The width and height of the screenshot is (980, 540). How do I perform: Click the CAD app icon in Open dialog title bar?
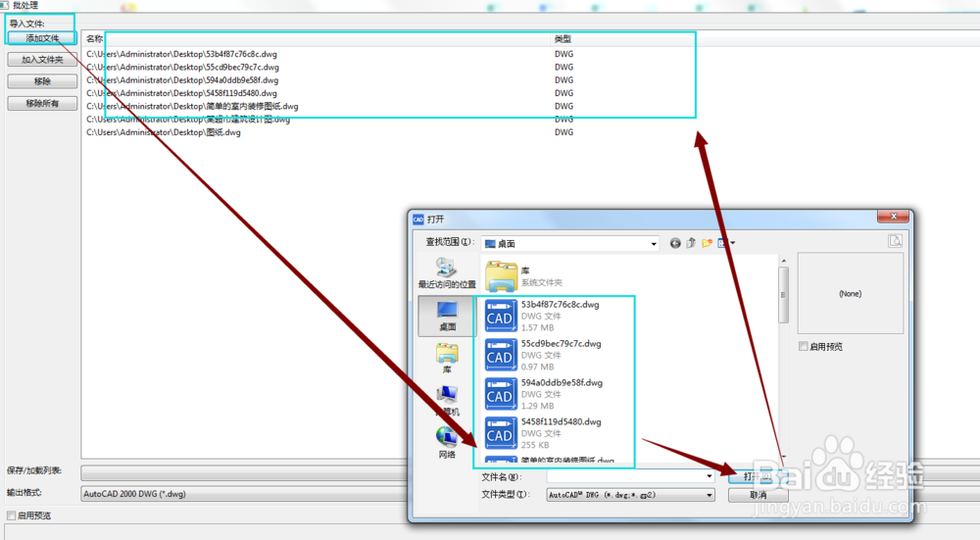pos(418,219)
